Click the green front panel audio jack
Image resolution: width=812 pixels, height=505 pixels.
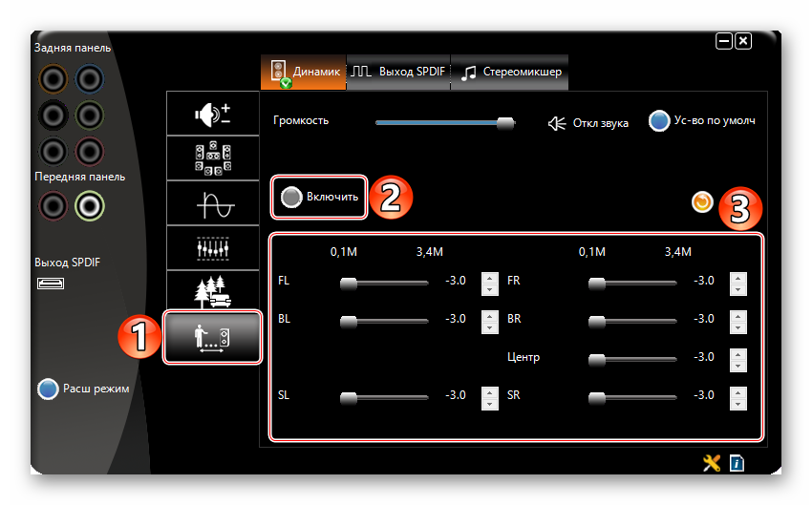click(x=89, y=204)
